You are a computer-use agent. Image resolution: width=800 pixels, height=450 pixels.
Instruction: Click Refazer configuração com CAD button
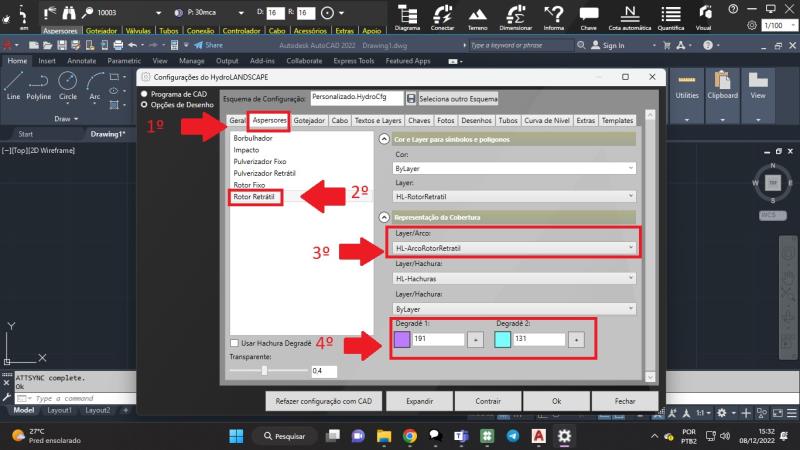coord(323,401)
